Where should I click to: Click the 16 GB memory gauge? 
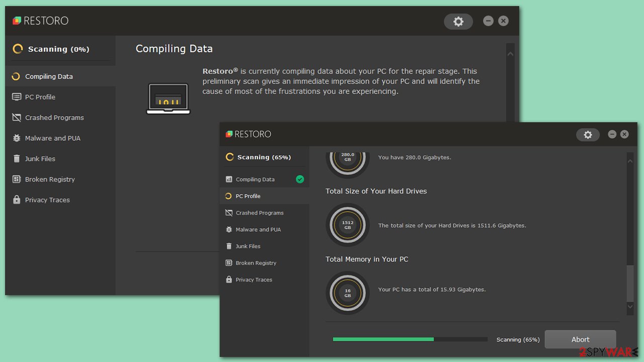(348, 293)
